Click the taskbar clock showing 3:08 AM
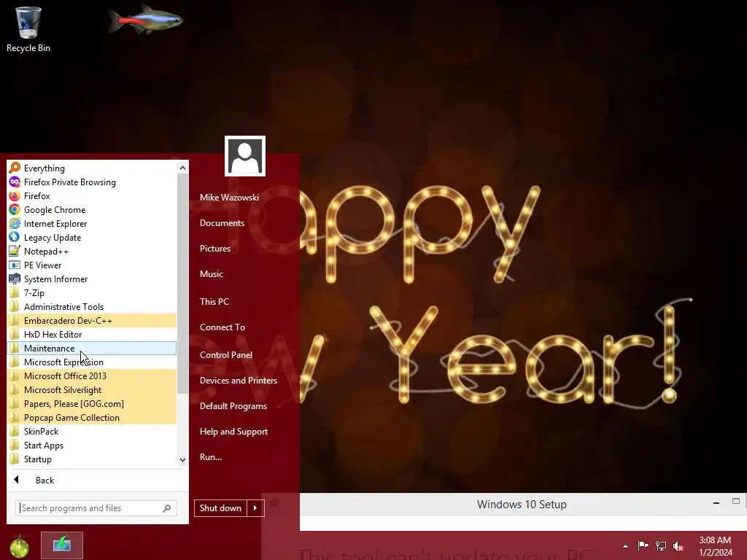The height and width of the screenshot is (560, 747). click(715, 546)
